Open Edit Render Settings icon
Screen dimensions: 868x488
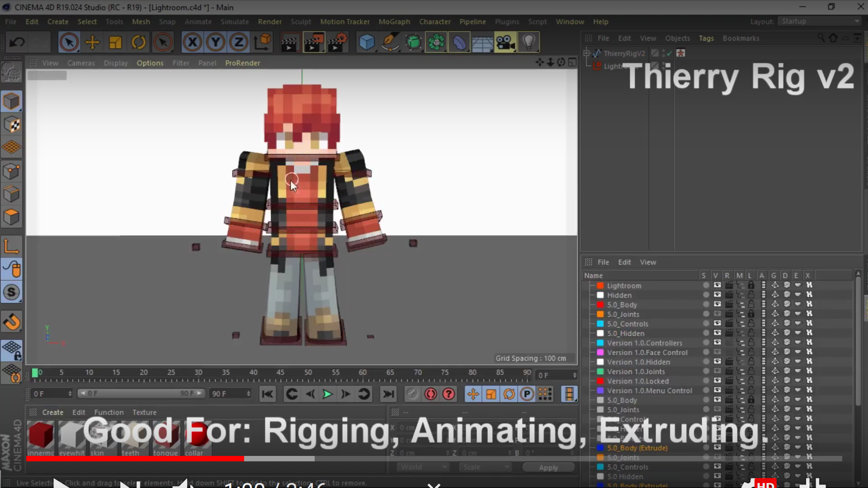pos(338,42)
